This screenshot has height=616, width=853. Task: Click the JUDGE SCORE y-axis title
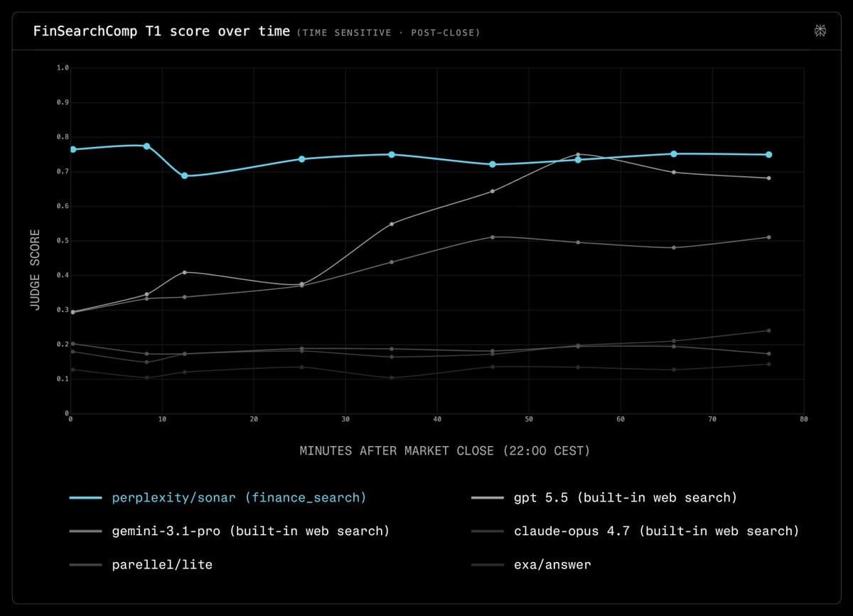coord(34,269)
